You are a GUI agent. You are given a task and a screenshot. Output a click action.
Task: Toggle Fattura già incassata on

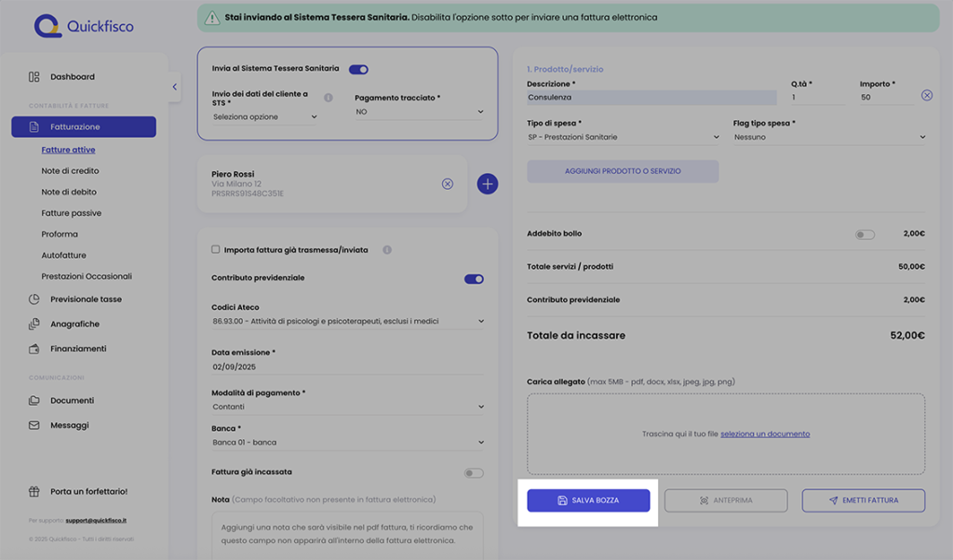(x=474, y=473)
